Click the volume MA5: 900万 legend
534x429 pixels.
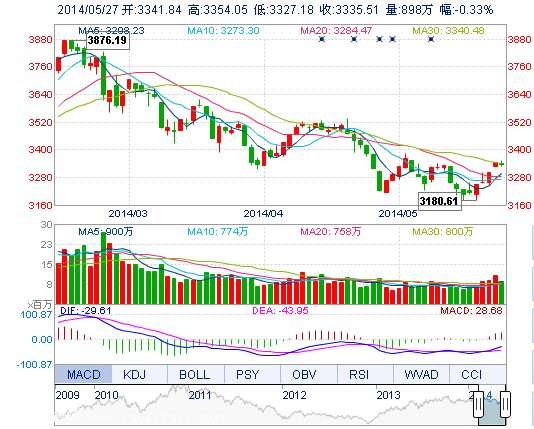(x=106, y=232)
